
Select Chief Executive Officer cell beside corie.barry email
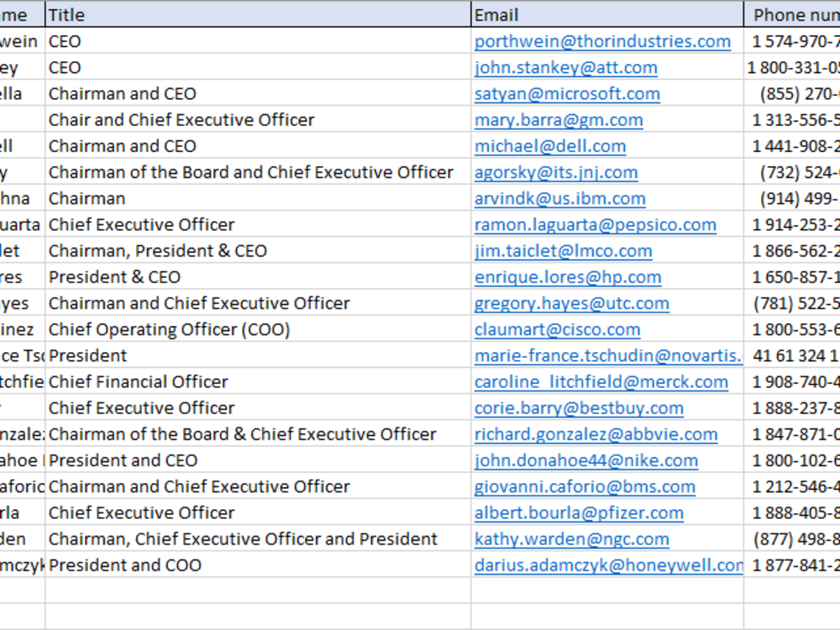point(258,408)
